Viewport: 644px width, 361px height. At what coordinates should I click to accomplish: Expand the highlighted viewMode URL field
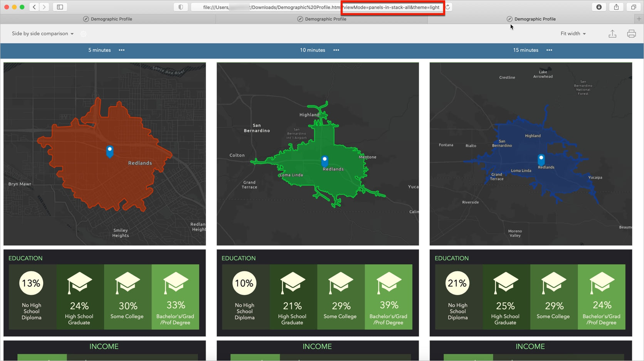392,7
